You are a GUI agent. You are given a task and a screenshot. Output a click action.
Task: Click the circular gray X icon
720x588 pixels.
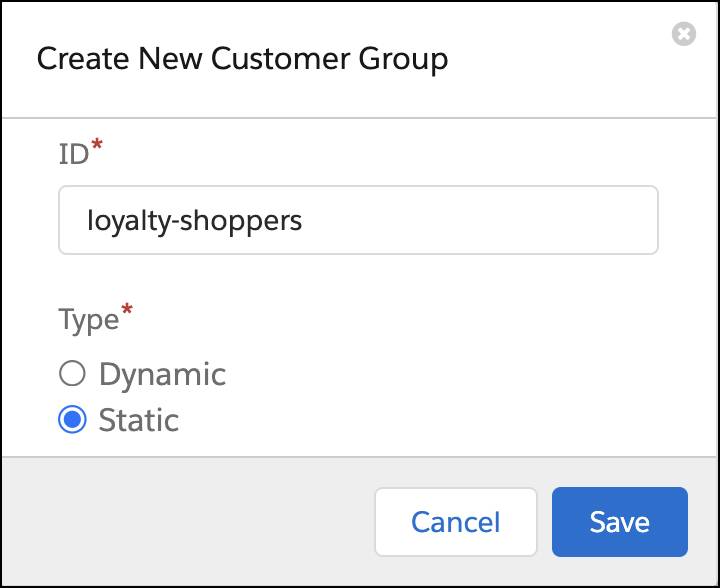tap(684, 34)
